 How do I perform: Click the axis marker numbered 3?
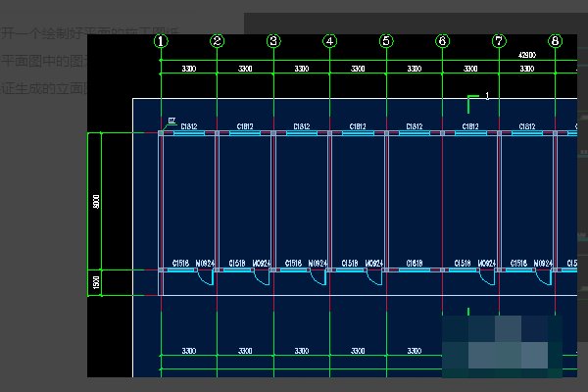click(x=273, y=41)
